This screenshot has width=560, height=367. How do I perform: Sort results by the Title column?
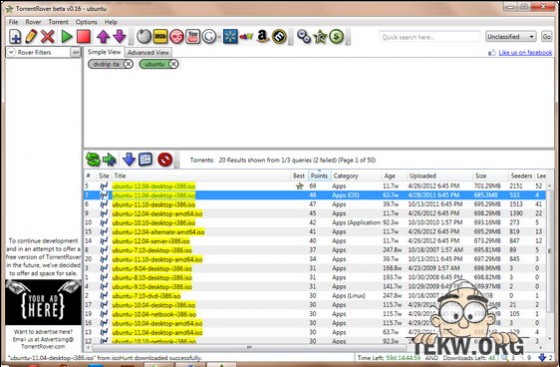point(201,176)
